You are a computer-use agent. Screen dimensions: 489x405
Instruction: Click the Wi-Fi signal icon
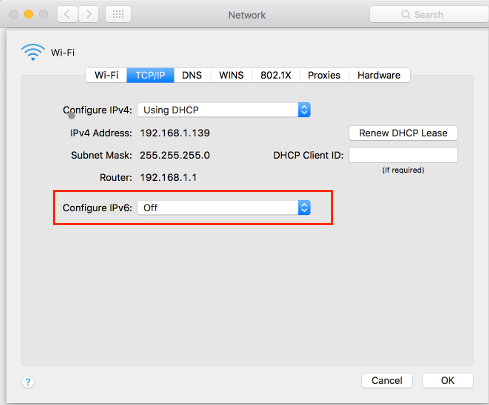(x=33, y=52)
